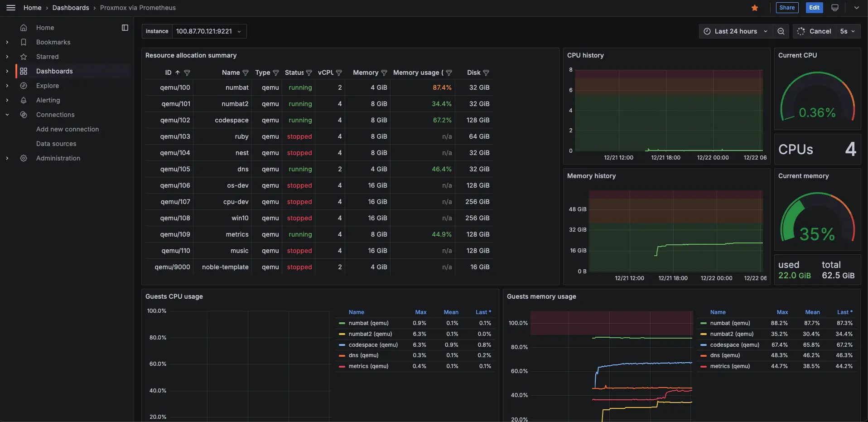Open the instance variable dropdown
This screenshot has height=422, width=868.
[209, 31]
